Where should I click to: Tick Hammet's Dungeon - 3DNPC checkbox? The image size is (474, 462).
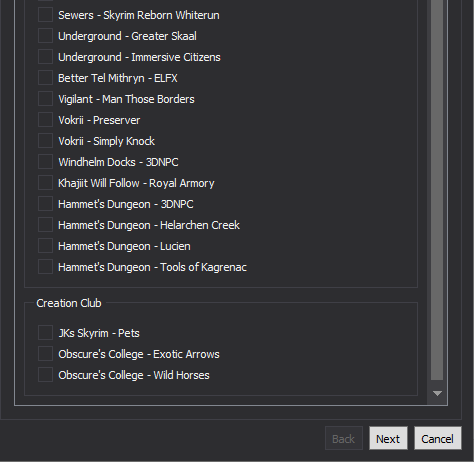coord(45,204)
